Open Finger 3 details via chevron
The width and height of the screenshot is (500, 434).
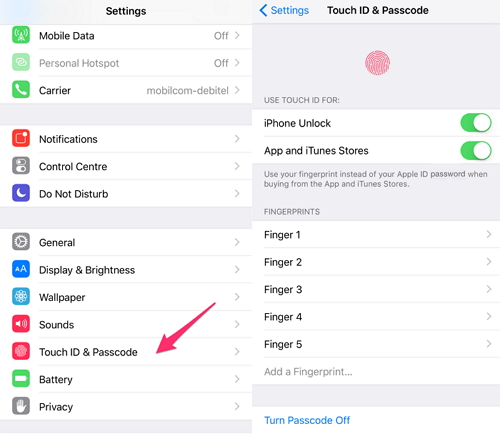(489, 289)
